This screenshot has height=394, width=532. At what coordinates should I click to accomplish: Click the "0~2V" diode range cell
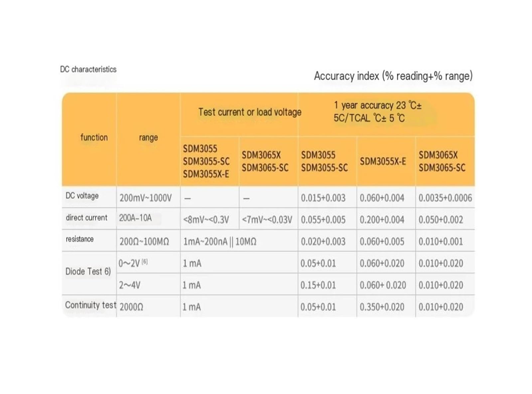133,263
